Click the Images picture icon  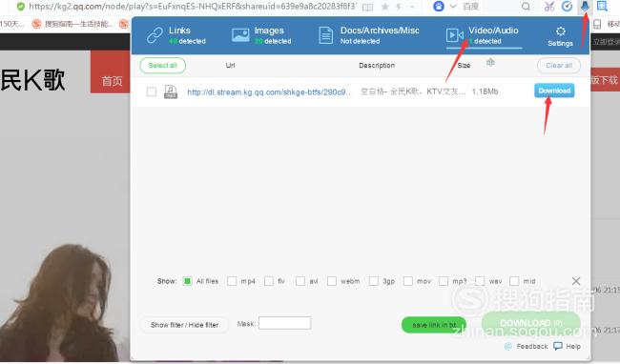tap(240, 35)
